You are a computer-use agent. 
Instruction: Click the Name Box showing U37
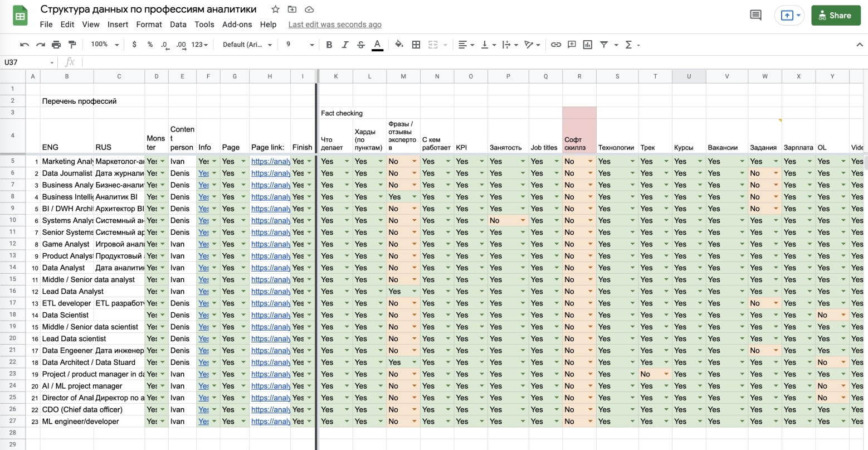coord(28,62)
